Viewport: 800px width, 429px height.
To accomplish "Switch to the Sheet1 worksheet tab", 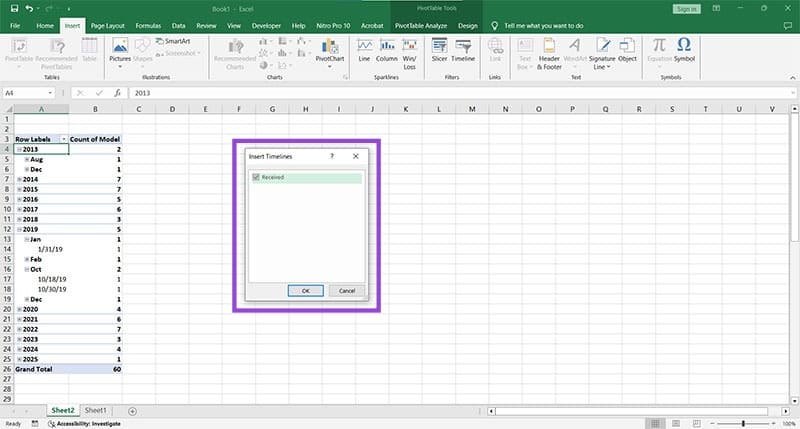I will click(96, 410).
